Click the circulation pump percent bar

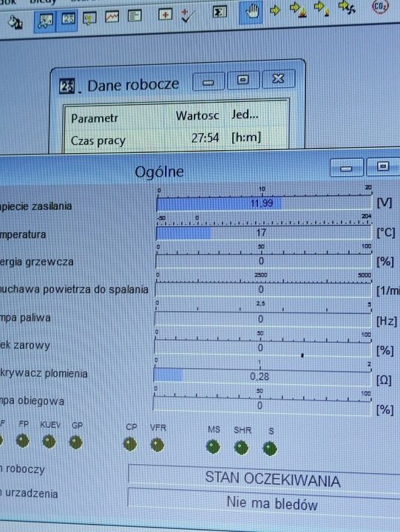[262, 406]
